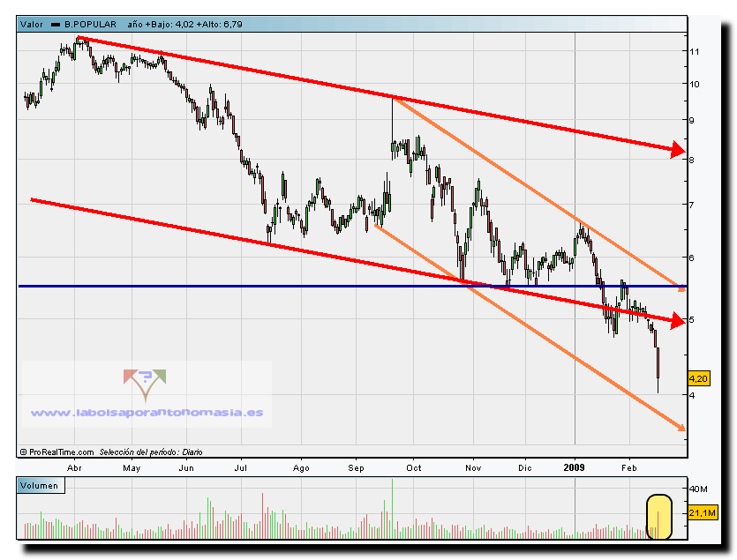Click the 'Nov' month label
The image size is (737, 560).
[473, 468]
